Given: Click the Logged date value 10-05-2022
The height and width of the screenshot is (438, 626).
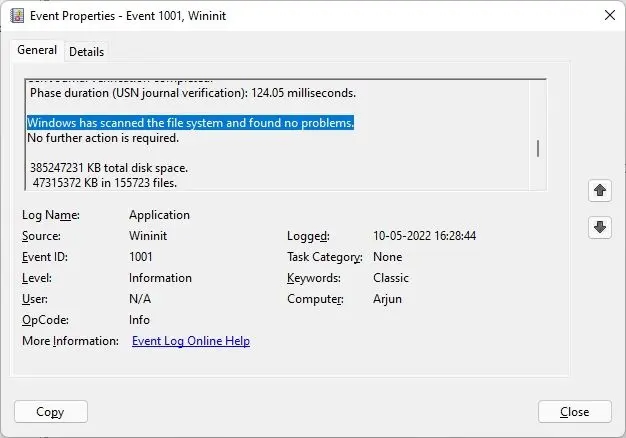Looking at the screenshot, I should [424, 236].
